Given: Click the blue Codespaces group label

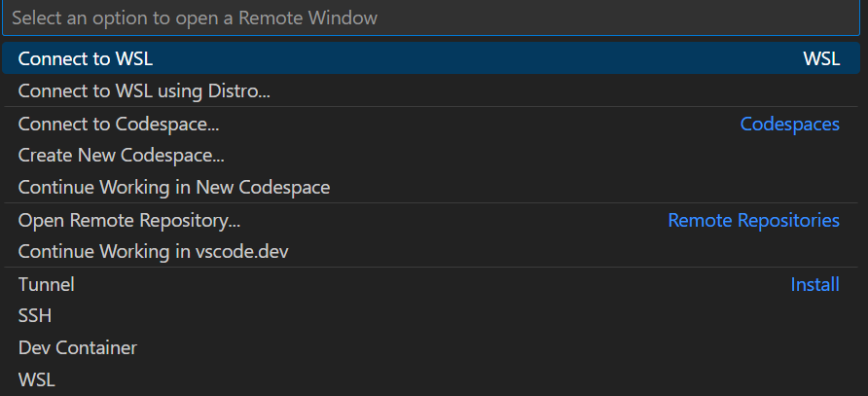Looking at the screenshot, I should click(789, 125).
